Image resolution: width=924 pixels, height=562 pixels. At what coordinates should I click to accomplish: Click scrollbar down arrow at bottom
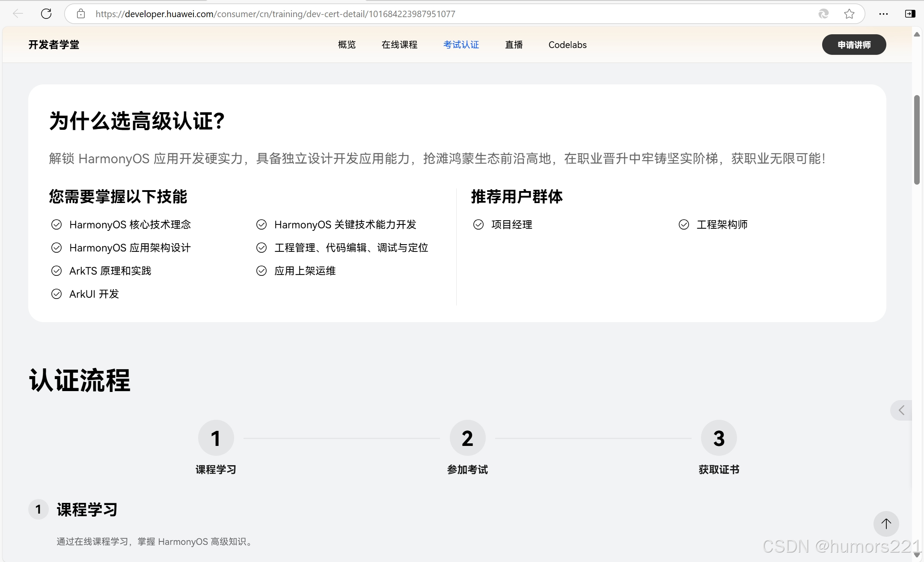[917, 555]
